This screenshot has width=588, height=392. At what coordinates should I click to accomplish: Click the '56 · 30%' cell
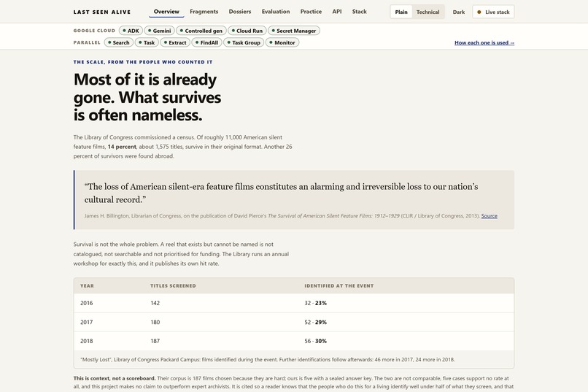tap(315, 341)
